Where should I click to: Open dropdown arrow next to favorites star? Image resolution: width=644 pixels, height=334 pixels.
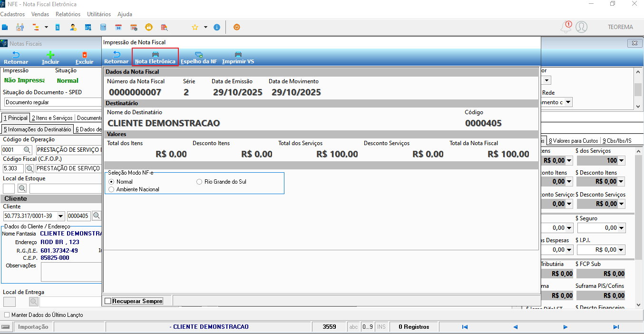(x=205, y=27)
